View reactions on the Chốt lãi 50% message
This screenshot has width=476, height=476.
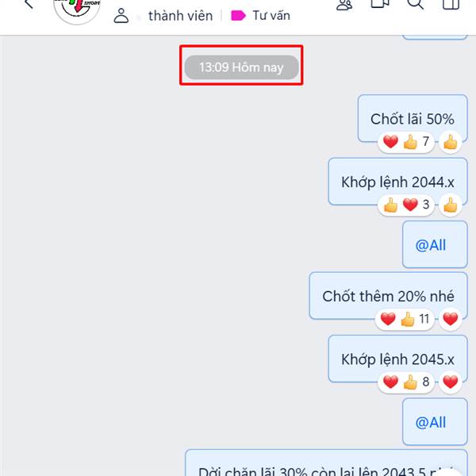point(406,142)
